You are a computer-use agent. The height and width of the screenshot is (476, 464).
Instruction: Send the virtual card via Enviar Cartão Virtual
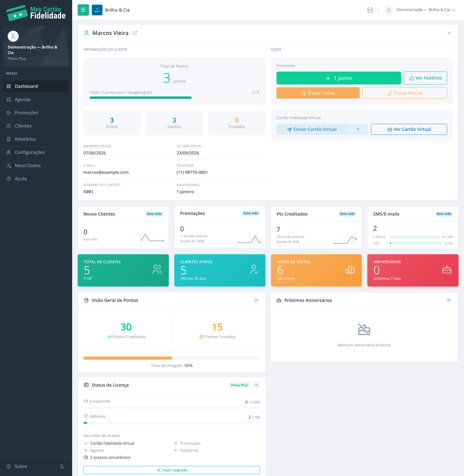click(x=312, y=129)
